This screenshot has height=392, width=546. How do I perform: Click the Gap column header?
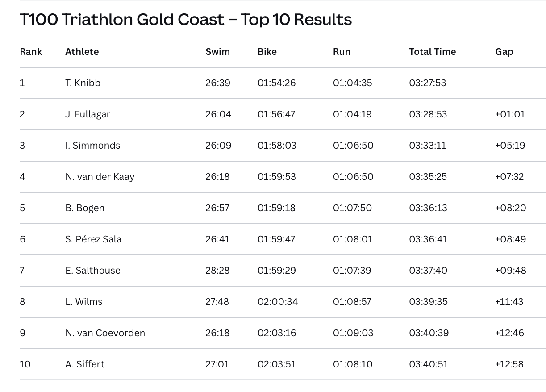tap(504, 52)
